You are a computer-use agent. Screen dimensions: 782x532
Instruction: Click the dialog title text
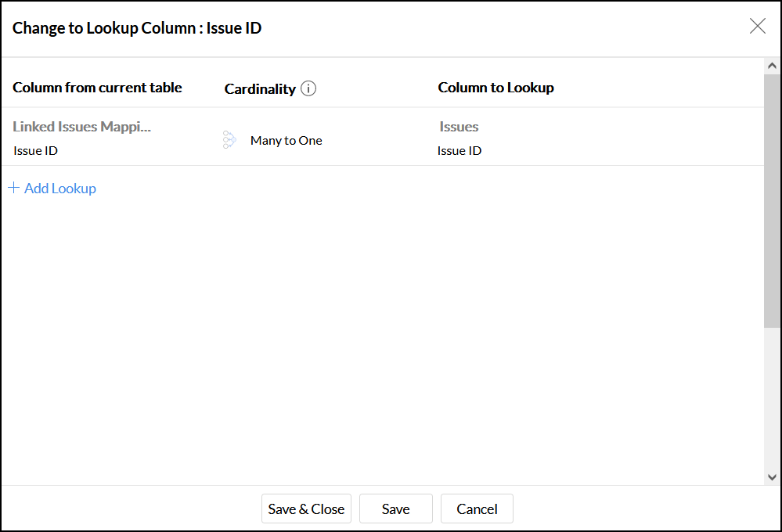[x=137, y=28]
